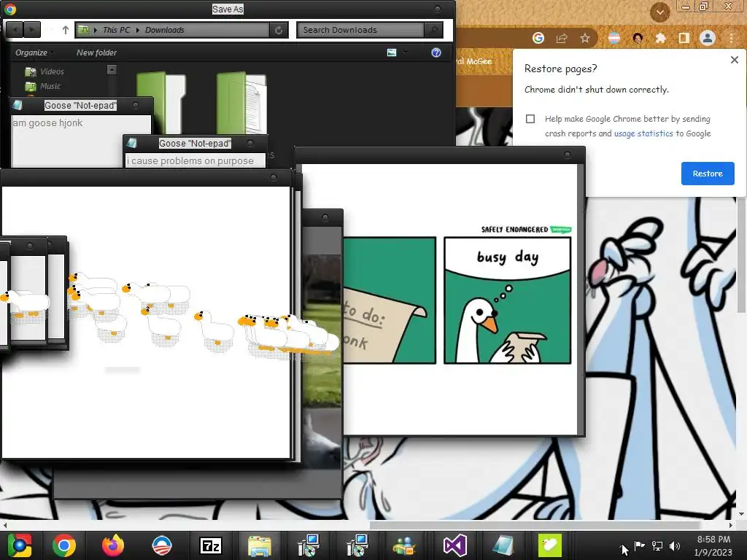Screen dimensions: 747x560
Task: Open the striped flag extension icon in Chrome
Action: [614, 38]
